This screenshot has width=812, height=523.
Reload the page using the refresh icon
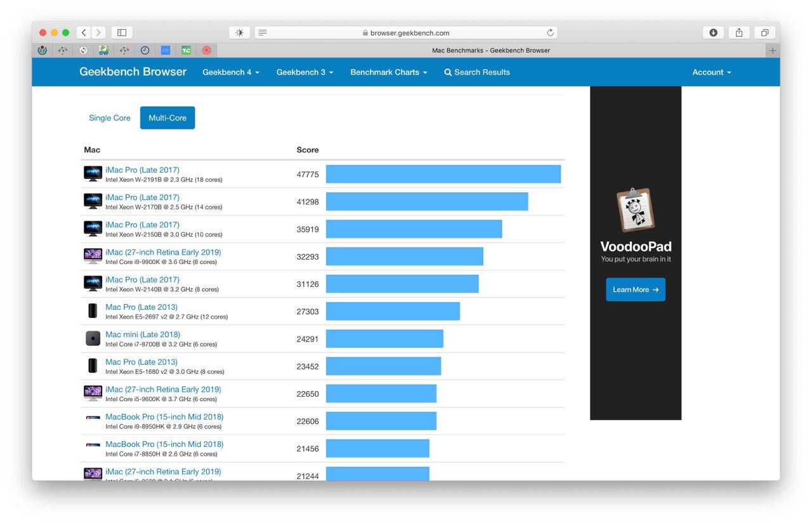(x=551, y=32)
